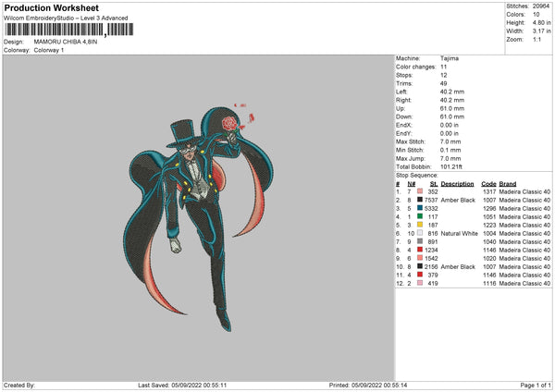Select the Zoom value 1:1
Viewport: 555px width, 392px height.
(x=536, y=39)
